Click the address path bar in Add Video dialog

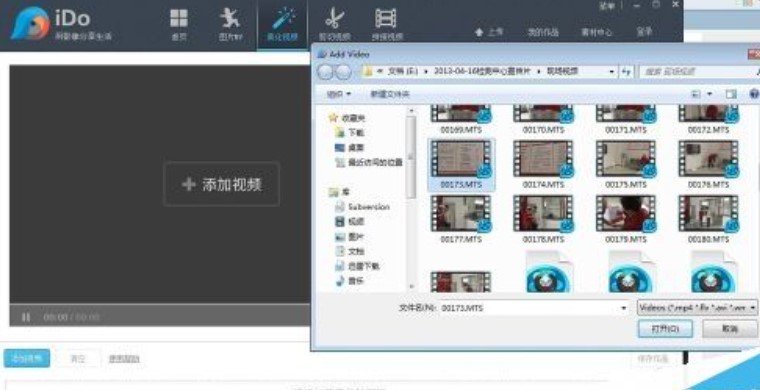coord(489,72)
